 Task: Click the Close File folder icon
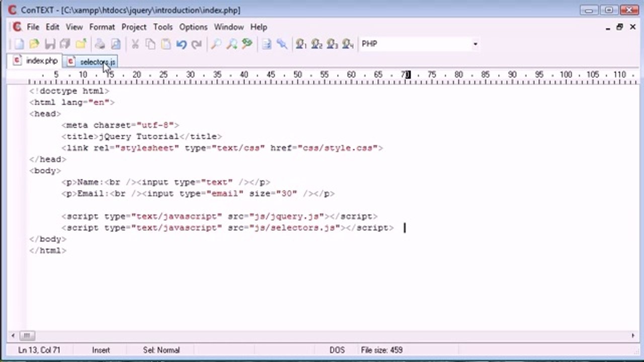pyautogui.click(x=81, y=44)
